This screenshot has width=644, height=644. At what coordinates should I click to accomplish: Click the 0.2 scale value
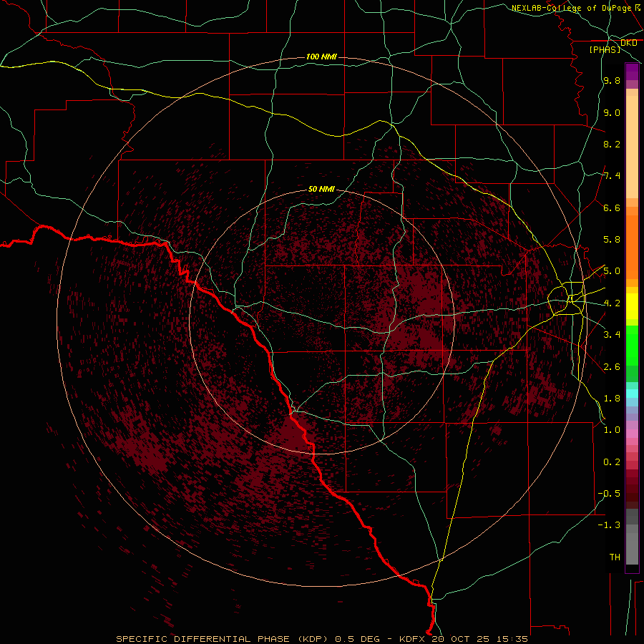pos(612,462)
